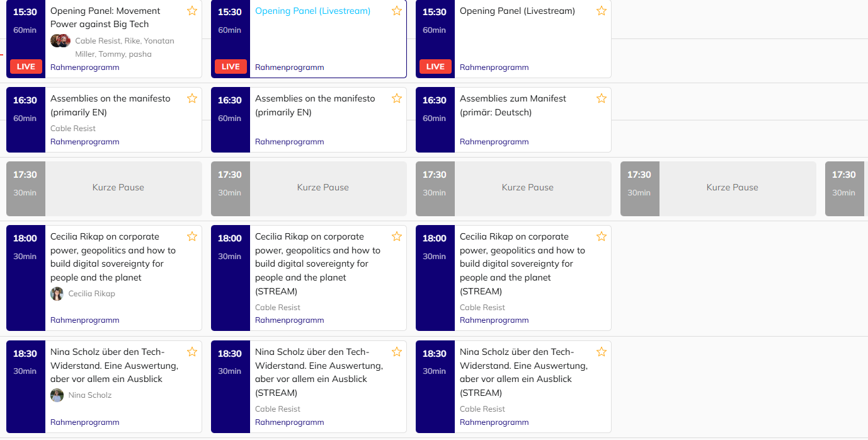Open the "Assemblies zum Manifest (primär: Deutsch)" session title

click(x=513, y=105)
